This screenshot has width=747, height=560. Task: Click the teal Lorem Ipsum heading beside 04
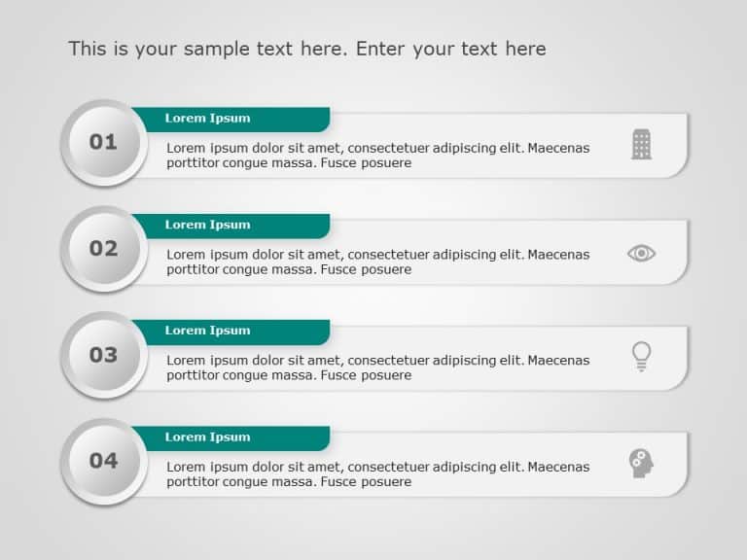208,437
